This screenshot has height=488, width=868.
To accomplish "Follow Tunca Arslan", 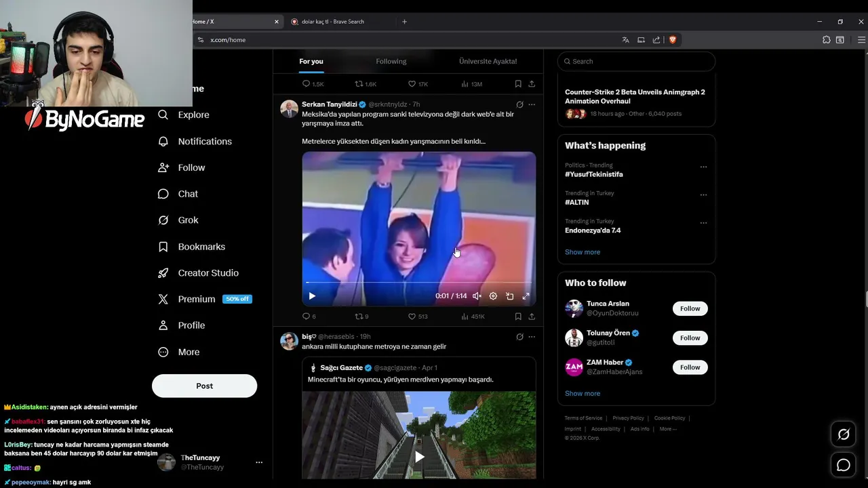I will (x=690, y=308).
